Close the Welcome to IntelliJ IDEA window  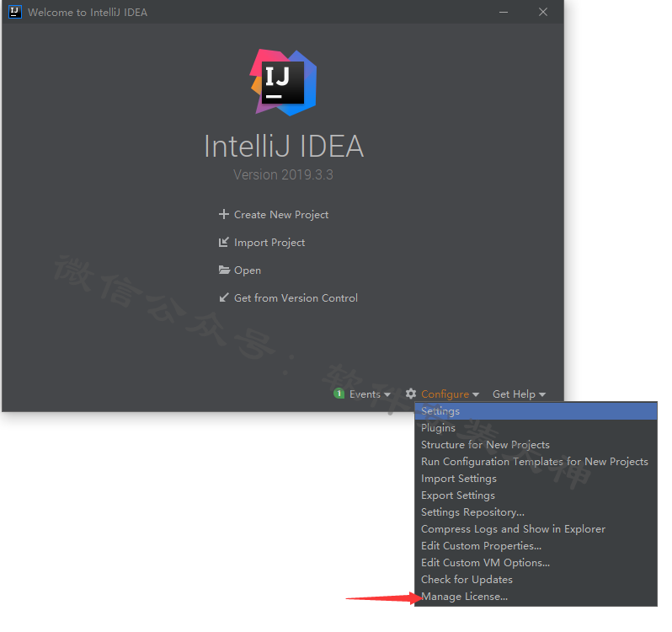(543, 12)
